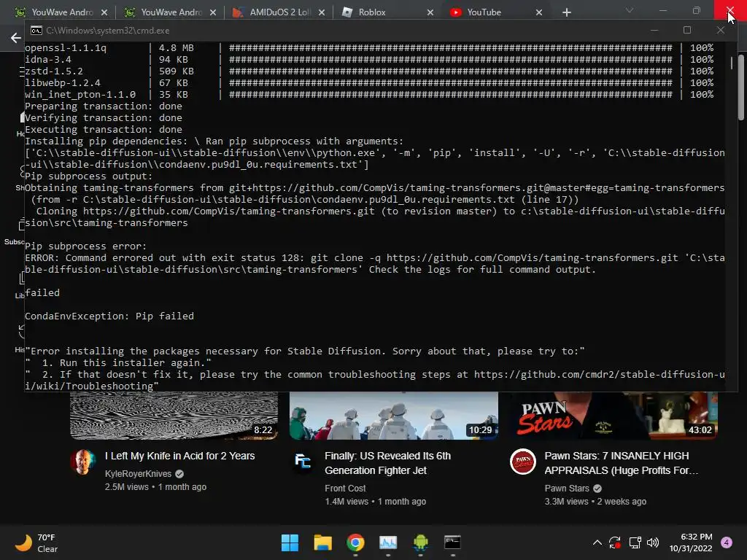The height and width of the screenshot is (560, 747).
Task: Close the YouTube tab
Action: (539, 12)
